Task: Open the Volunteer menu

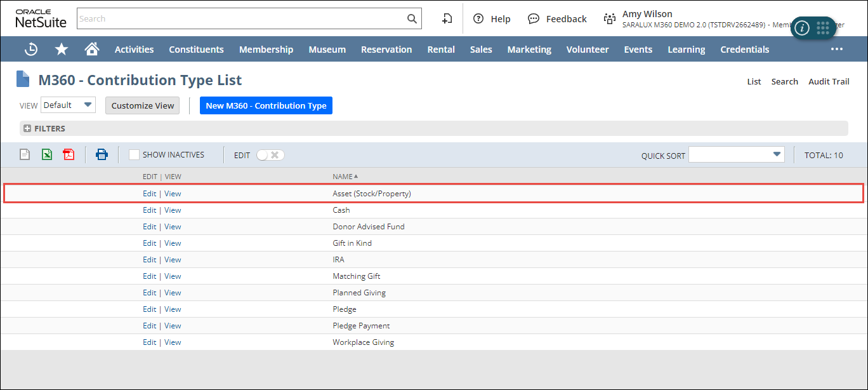Action: pyautogui.click(x=587, y=50)
